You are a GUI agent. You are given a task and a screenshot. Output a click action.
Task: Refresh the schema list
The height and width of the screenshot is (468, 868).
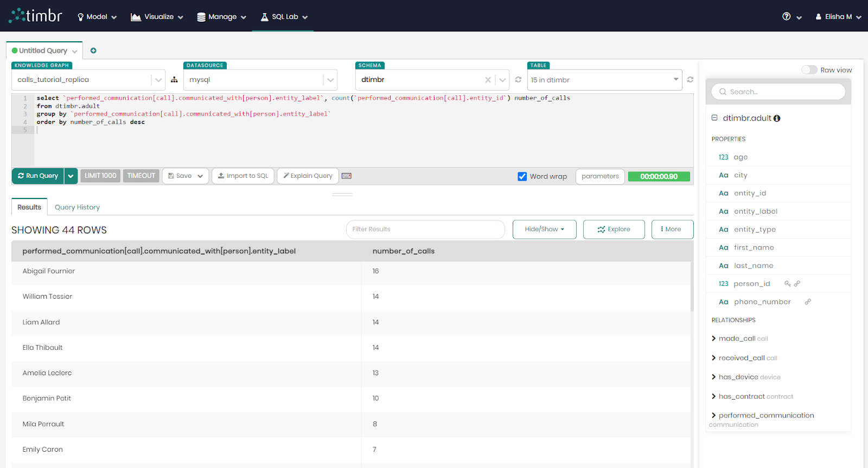click(x=518, y=80)
